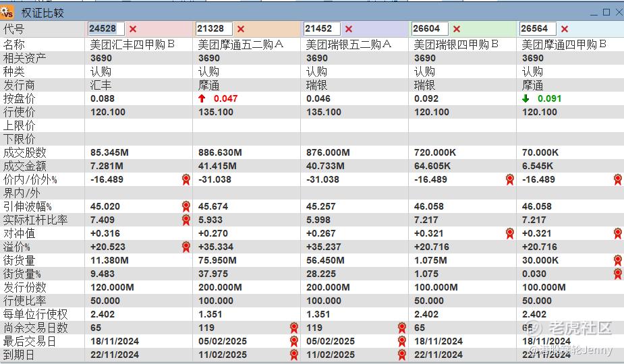Click the 街货量% row label

(22, 274)
